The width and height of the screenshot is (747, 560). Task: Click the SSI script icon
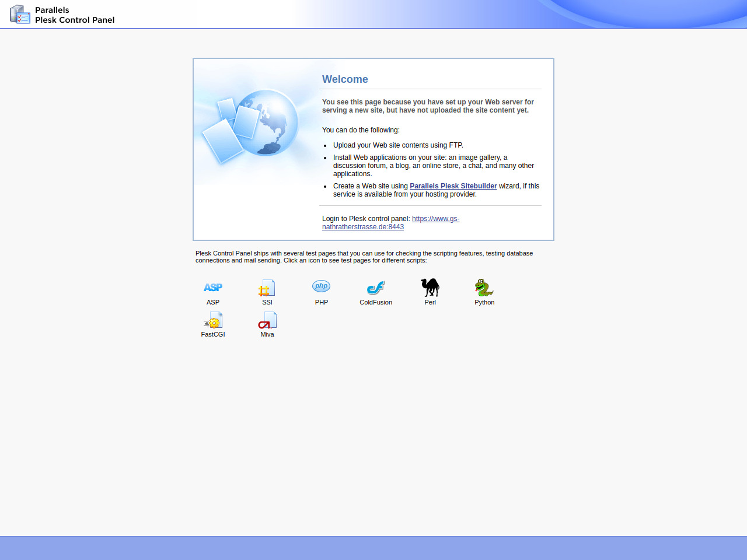pyautogui.click(x=267, y=288)
